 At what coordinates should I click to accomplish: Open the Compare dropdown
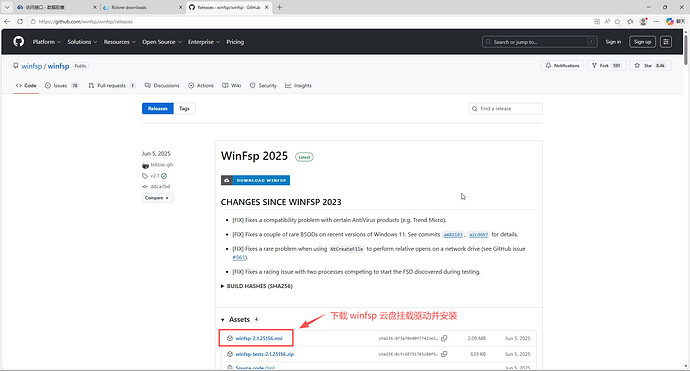coord(157,198)
